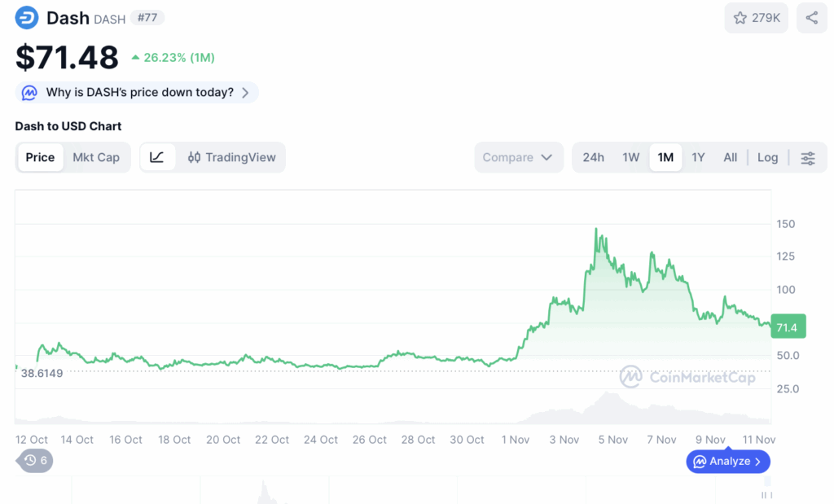Click the 150 price axis label
Screen dimensions: 834x504
click(786, 224)
